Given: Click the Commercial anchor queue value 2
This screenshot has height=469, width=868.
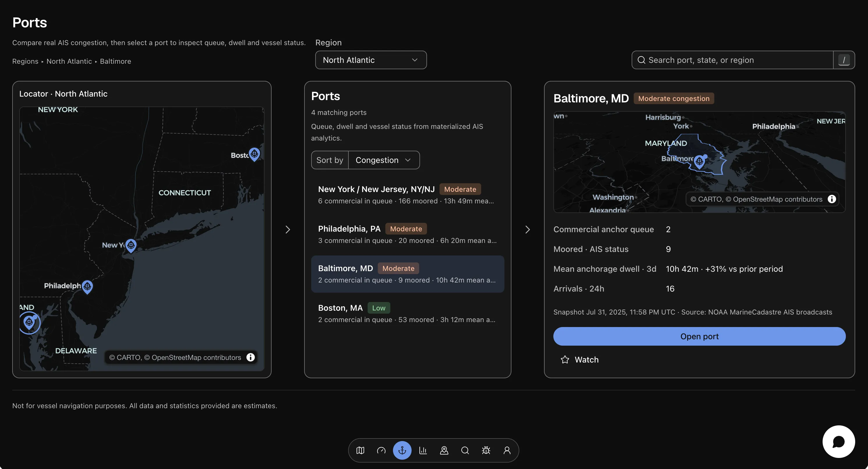Looking at the screenshot, I should (668, 229).
